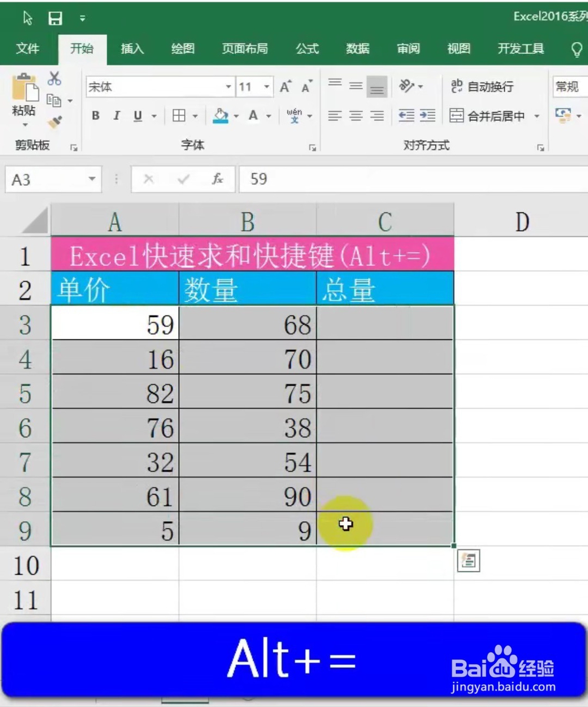Click the Increase Indent icon

(x=427, y=116)
